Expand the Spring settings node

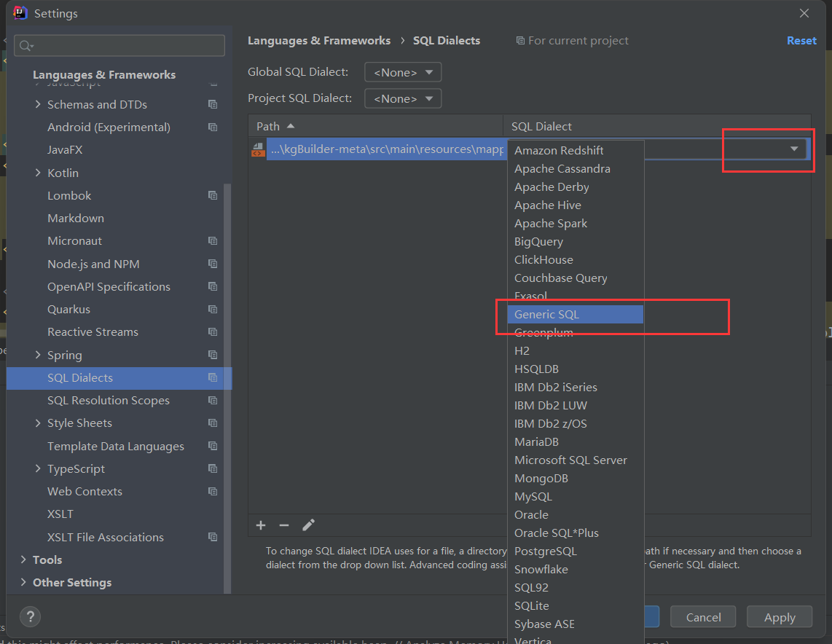coord(38,355)
